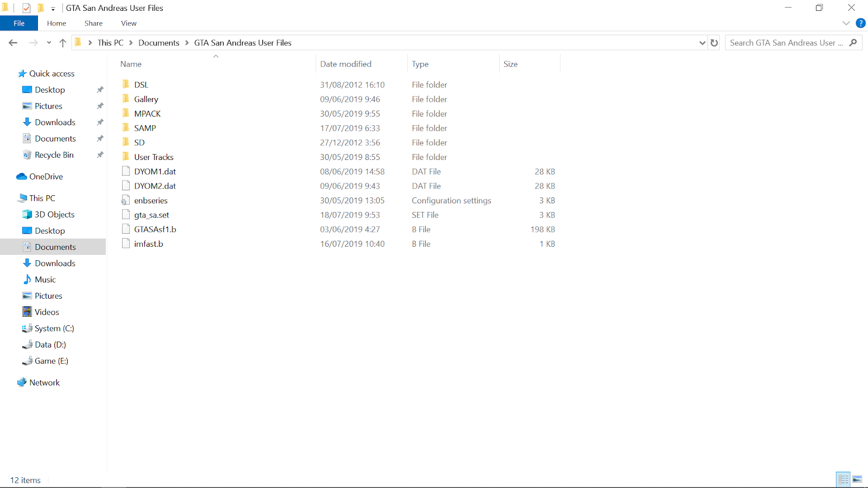This screenshot has height=488, width=868.
Task: Unpin Pictures from Quick access
Action: pyautogui.click(x=100, y=106)
